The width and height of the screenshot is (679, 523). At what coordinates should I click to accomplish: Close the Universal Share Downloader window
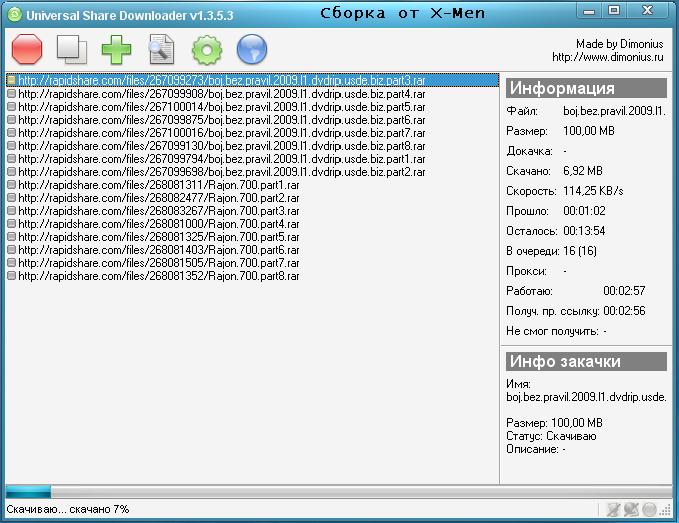click(x=647, y=11)
